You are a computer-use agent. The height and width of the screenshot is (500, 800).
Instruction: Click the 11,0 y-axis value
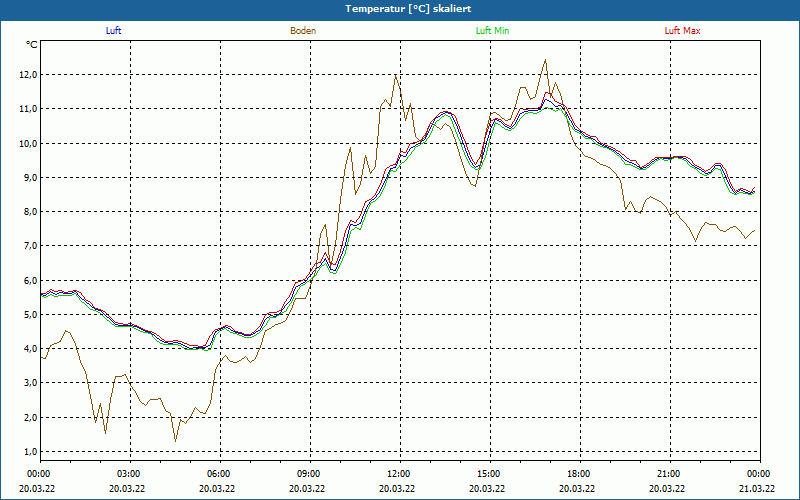coord(29,109)
